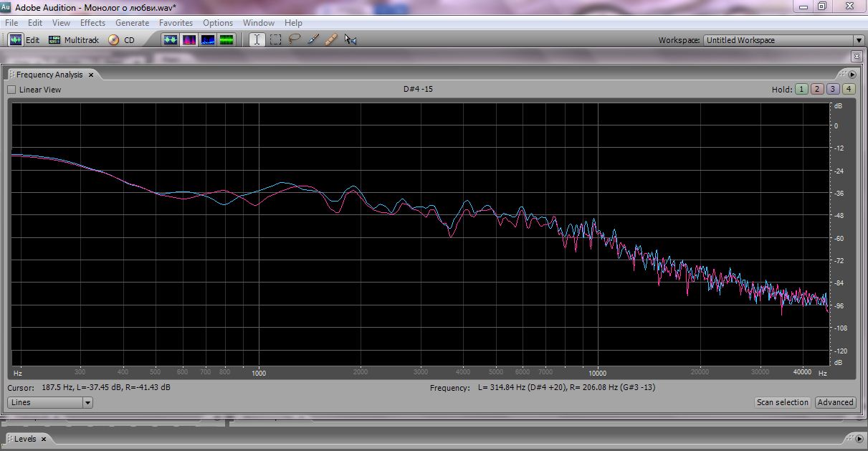Viewport: 868px width, 451px height.
Task: Toggle Hold button 3
Action: click(833, 90)
